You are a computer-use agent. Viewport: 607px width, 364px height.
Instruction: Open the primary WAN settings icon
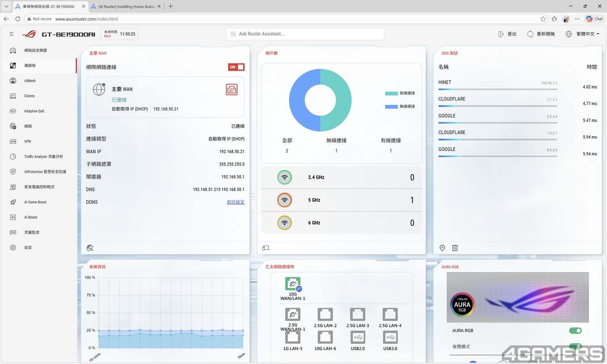pos(231,90)
